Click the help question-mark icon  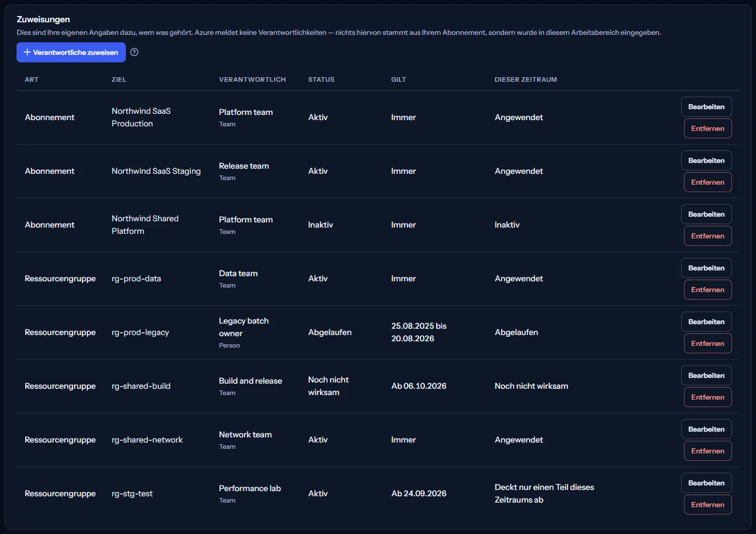pos(134,52)
